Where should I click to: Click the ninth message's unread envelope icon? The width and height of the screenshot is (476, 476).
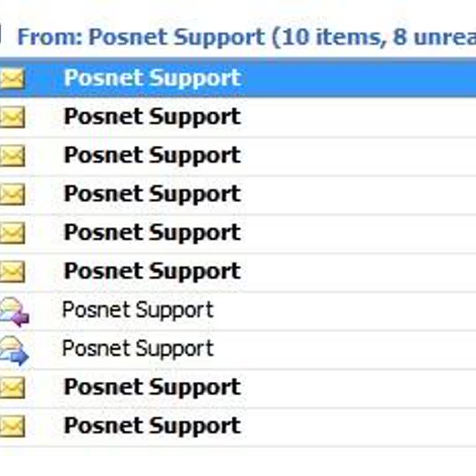pos(12,388)
